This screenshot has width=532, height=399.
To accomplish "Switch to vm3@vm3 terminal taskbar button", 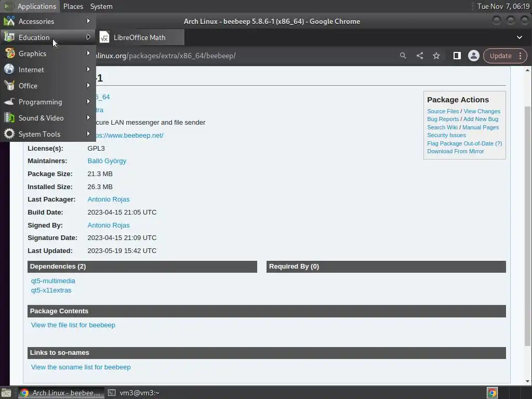I will coord(134,393).
